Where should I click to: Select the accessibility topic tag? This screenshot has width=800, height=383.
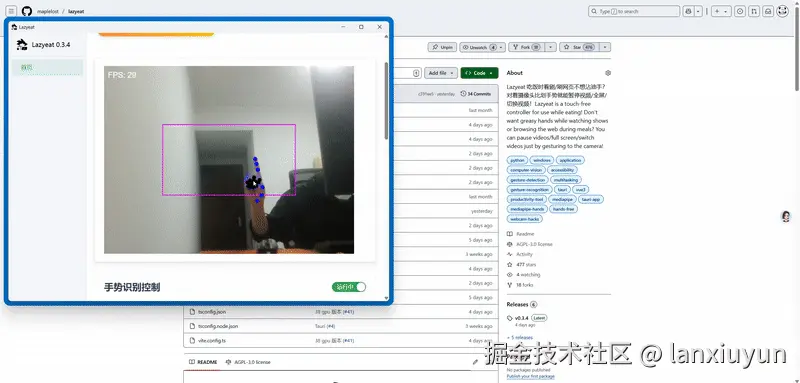(562, 170)
